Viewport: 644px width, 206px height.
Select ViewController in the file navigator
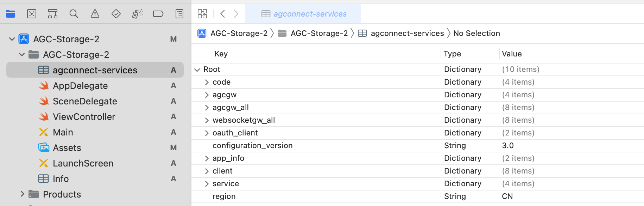(84, 117)
